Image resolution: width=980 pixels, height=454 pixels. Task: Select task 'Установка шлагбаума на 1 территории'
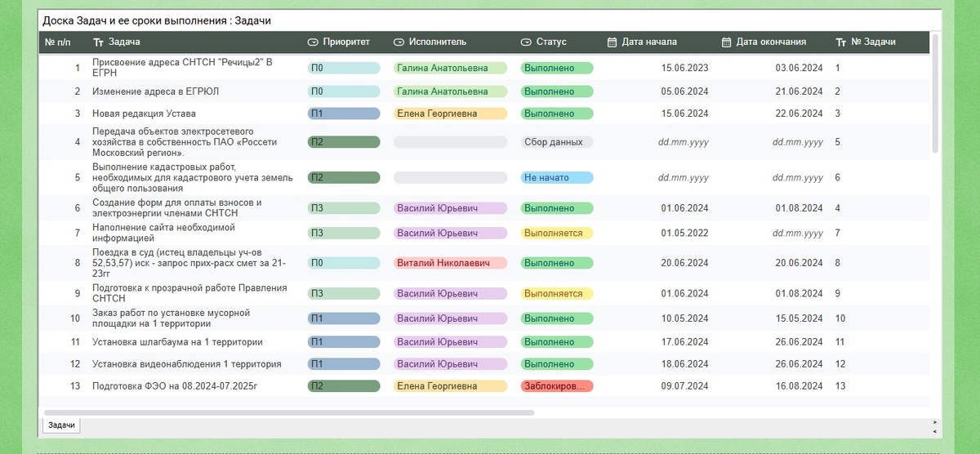tap(177, 342)
